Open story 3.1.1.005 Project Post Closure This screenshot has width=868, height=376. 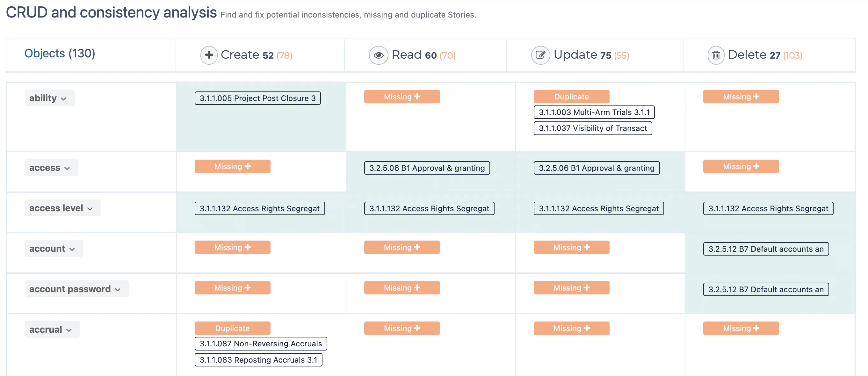coord(257,98)
